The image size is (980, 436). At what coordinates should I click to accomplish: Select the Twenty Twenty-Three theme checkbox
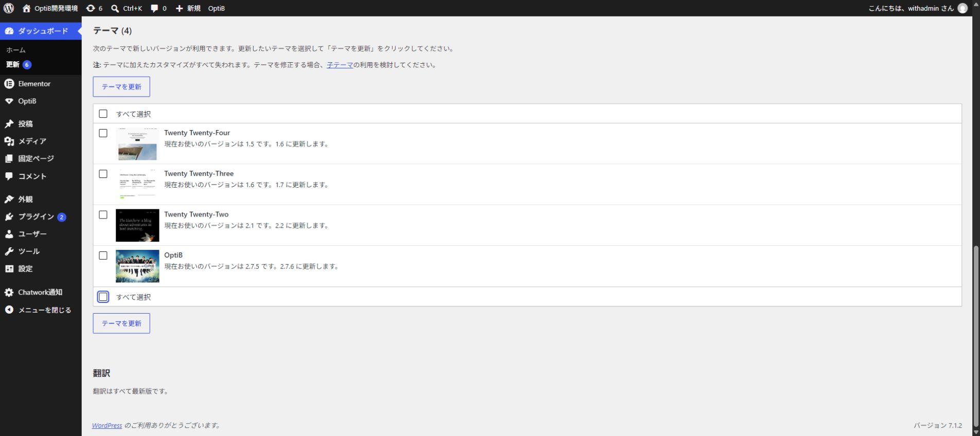[x=103, y=174]
